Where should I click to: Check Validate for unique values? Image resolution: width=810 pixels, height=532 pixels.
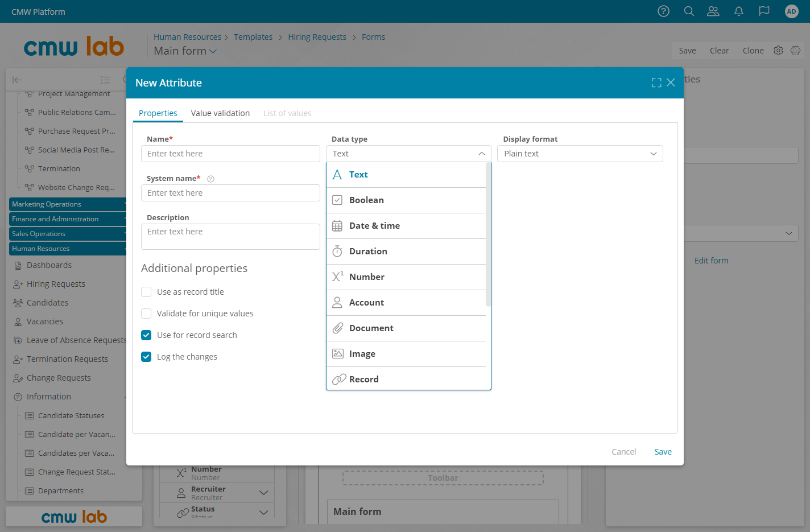(146, 314)
